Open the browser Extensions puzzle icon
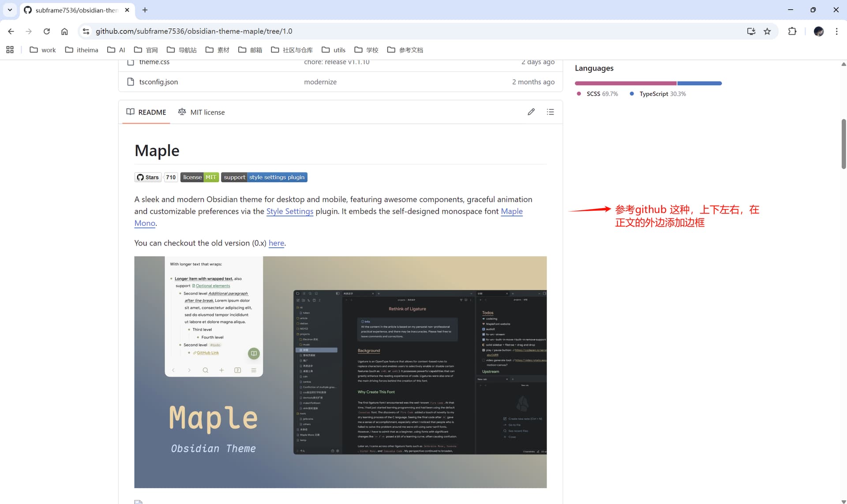This screenshot has height=504, width=847. (792, 31)
